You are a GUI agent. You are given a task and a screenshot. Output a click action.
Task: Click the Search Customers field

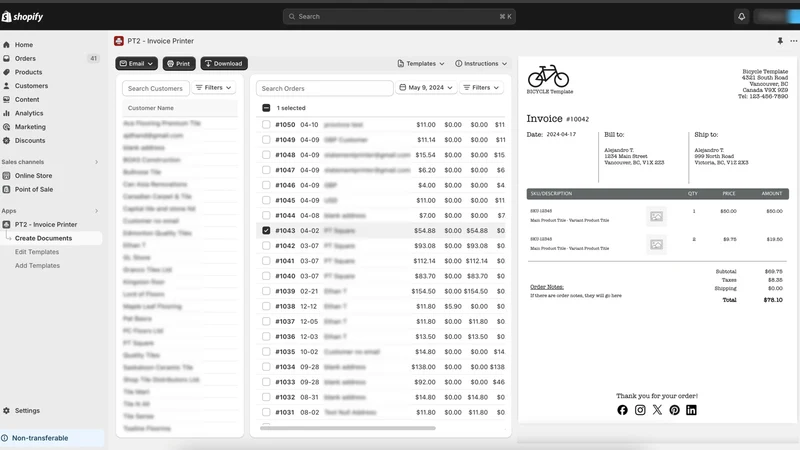coord(156,88)
